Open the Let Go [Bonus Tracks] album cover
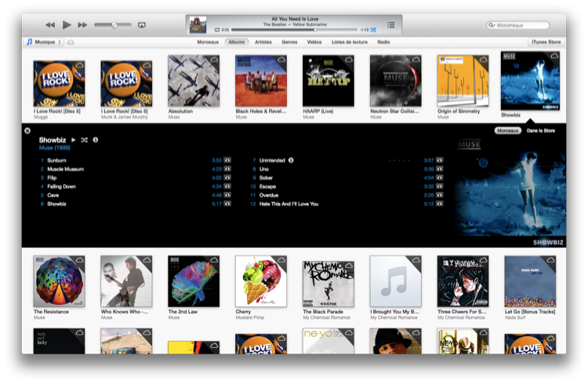This screenshot has width=588, height=384. coord(530,281)
